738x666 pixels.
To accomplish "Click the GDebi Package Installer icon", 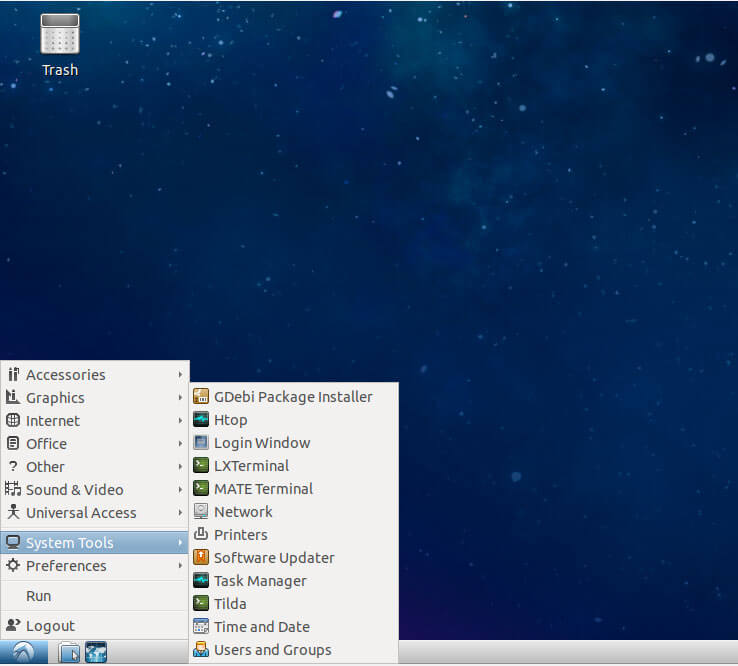I will (x=201, y=396).
